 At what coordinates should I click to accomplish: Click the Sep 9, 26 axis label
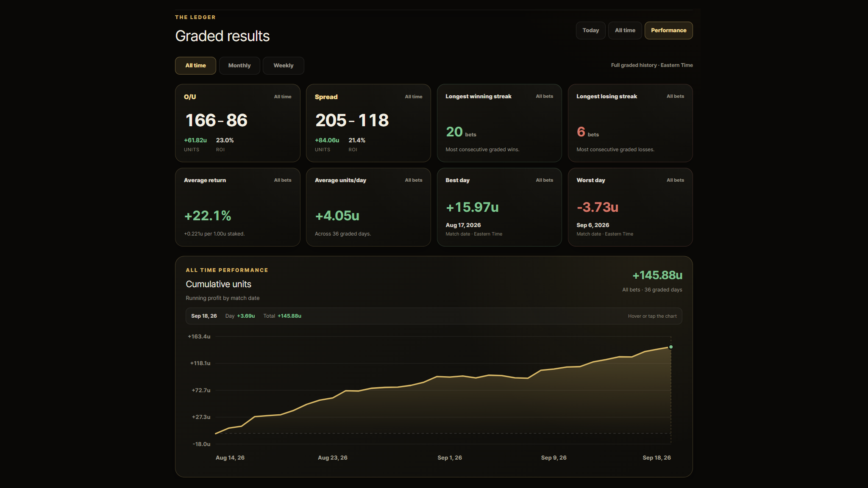[554, 458]
